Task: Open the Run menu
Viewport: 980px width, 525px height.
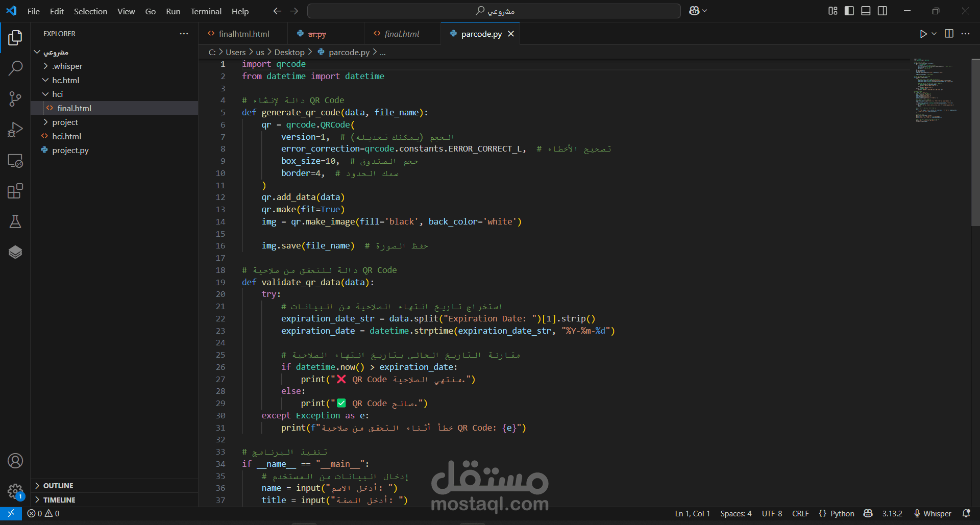Action: (173, 11)
